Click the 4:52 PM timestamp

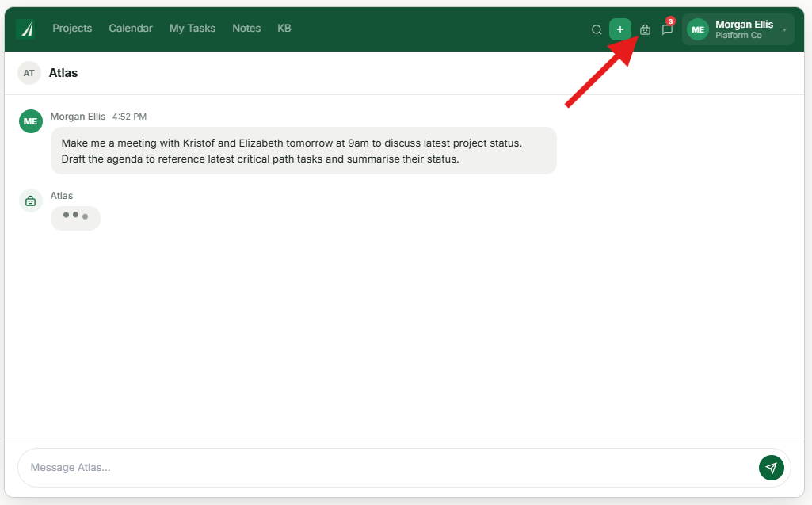pos(129,117)
